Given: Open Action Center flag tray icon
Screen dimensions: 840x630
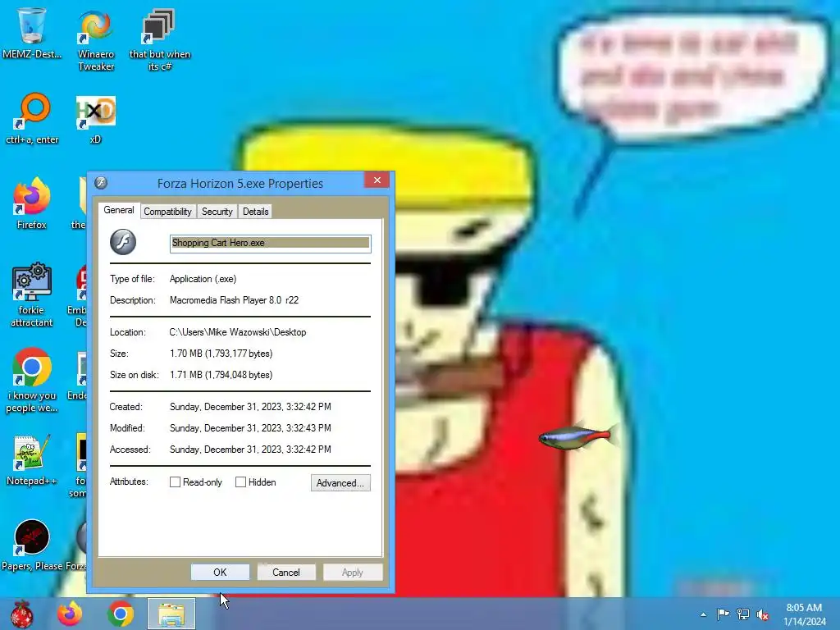Looking at the screenshot, I should click(723, 614).
